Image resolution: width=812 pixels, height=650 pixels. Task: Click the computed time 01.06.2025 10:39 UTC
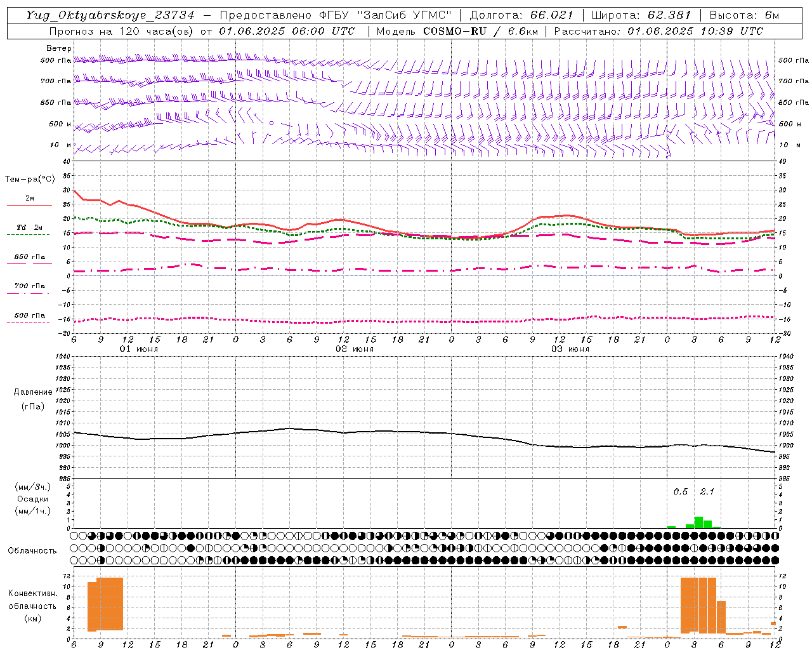[x=695, y=31]
